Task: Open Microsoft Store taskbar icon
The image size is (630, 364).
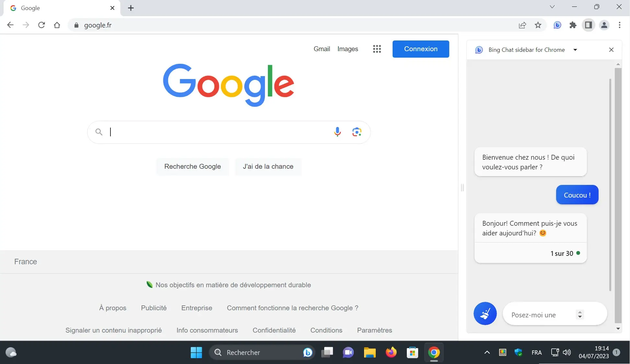Action: coord(412,352)
